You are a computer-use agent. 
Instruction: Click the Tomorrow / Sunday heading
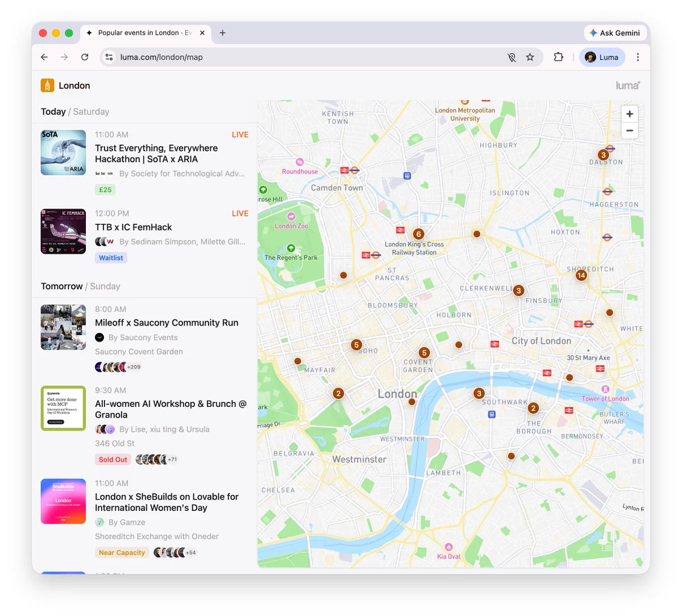pyautogui.click(x=81, y=286)
